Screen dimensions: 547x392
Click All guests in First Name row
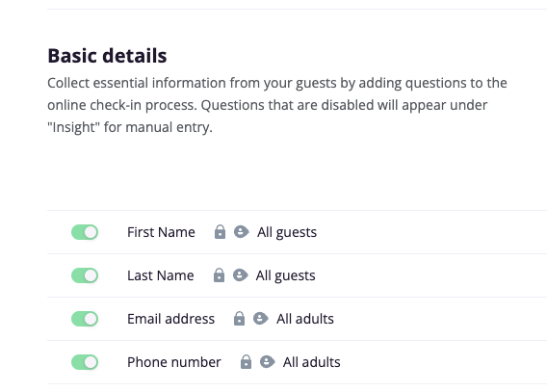point(287,233)
